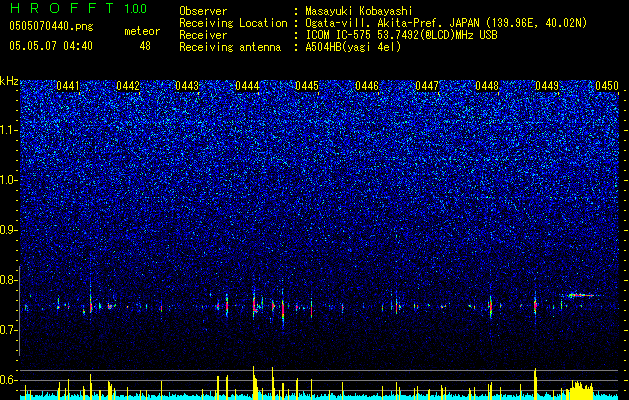Select the Ogata-vill. Akita-Pref. JAPAN location text
The height and width of the screenshot is (400, 629).
coord(446,23)
